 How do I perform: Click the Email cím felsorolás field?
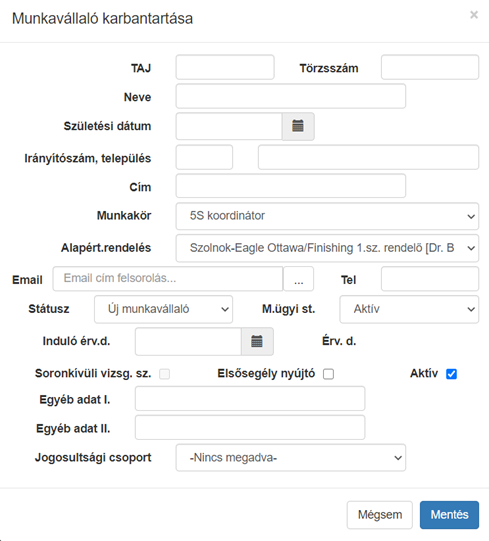[x=168, y=279]
